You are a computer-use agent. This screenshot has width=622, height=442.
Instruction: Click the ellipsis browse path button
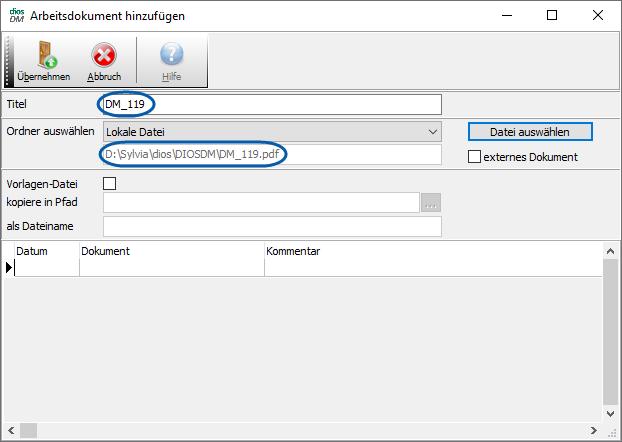(x=431, y=203)
